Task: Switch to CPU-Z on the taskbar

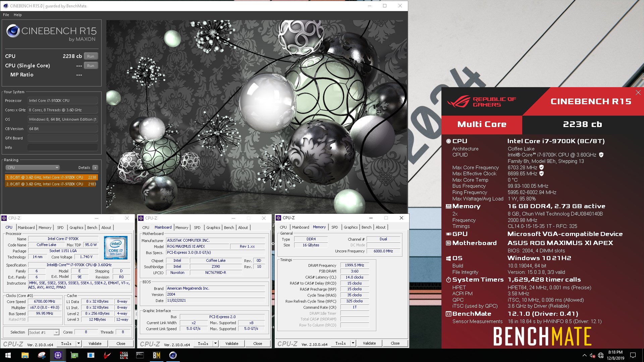Action: point(58,355)
